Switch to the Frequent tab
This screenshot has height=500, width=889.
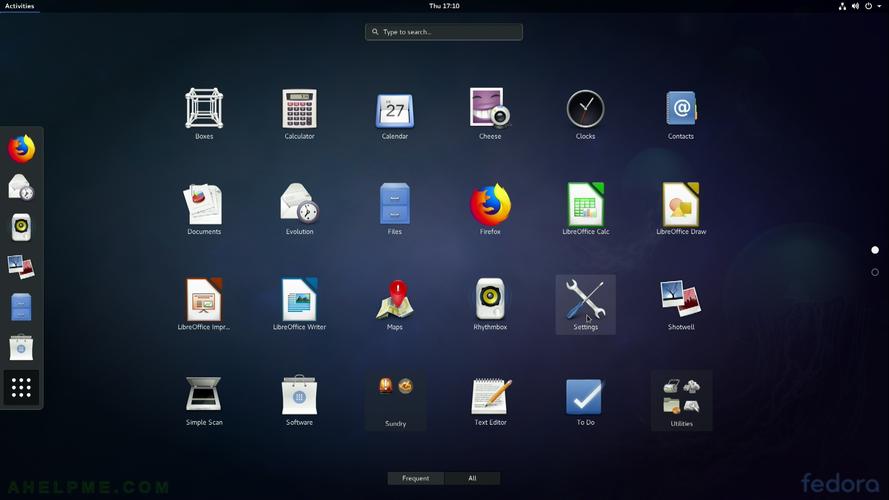[416, 478]
